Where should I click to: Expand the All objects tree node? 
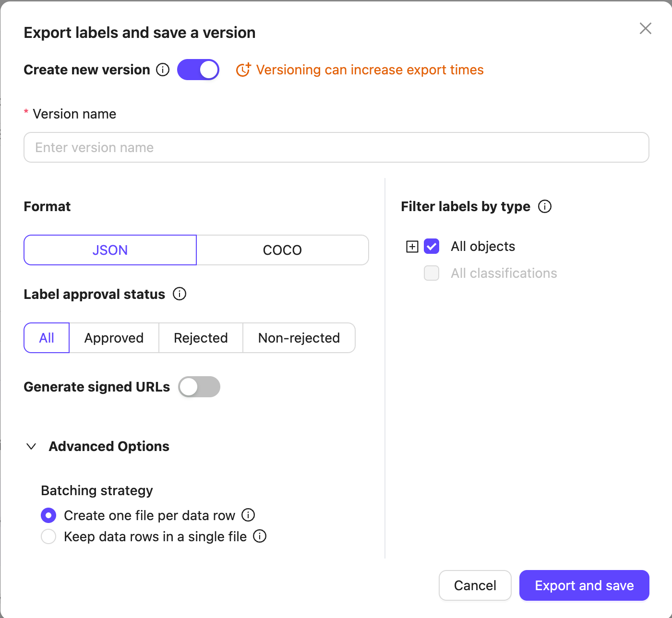[412, 247]
